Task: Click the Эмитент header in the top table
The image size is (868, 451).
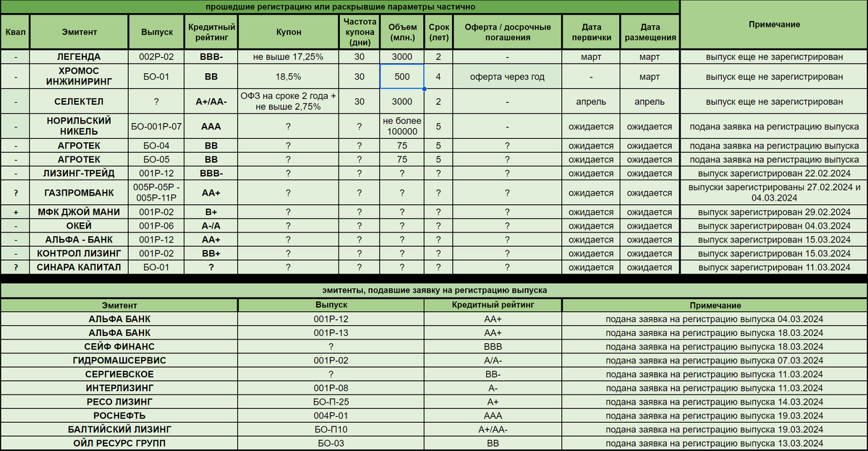Action: click(x=78, y=33)
